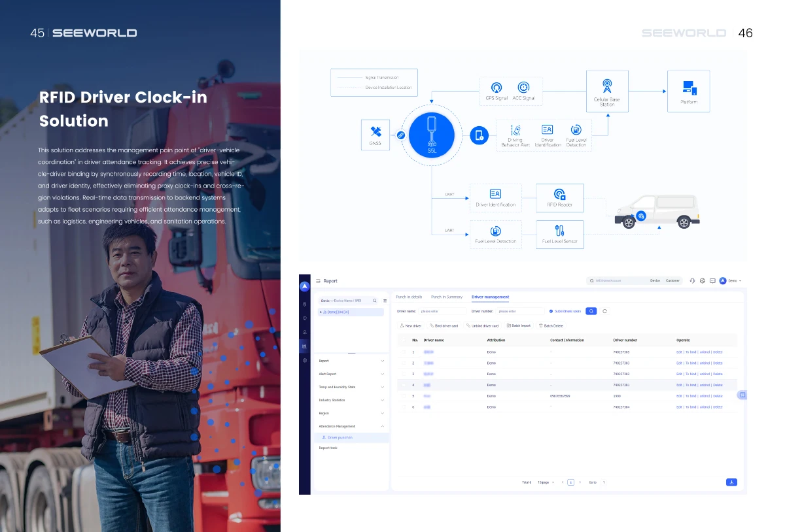Screen dimensions: 785x532
Task: Click the blue search button in filter row
Action: pyautogui.click(x=591, y=311)
